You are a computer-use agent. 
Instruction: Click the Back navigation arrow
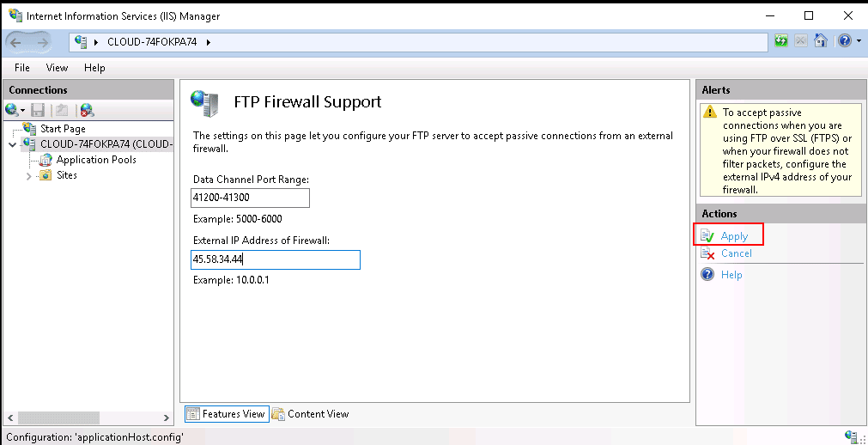[x=15, y=41]
